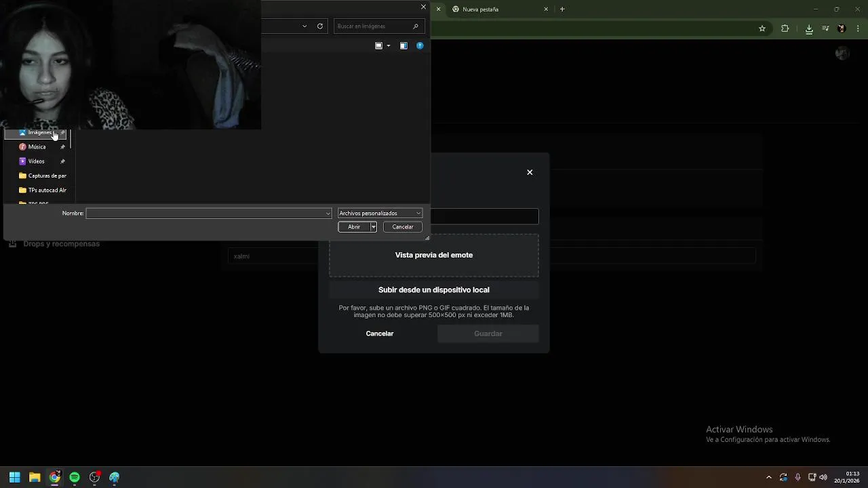The image size is (868, 488).
Task: Unpin Música via its pin icon
Action: tap(62, 147)
